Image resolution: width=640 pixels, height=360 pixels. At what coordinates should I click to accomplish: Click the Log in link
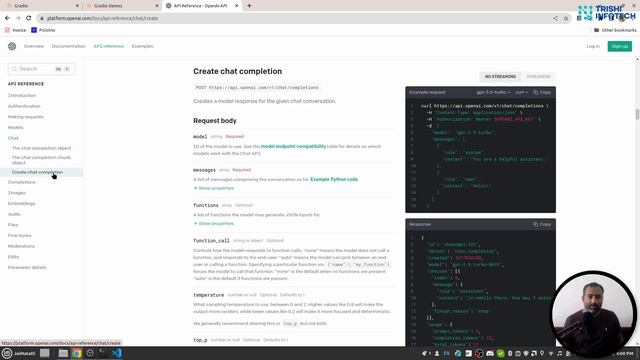[x=593, y=46]
